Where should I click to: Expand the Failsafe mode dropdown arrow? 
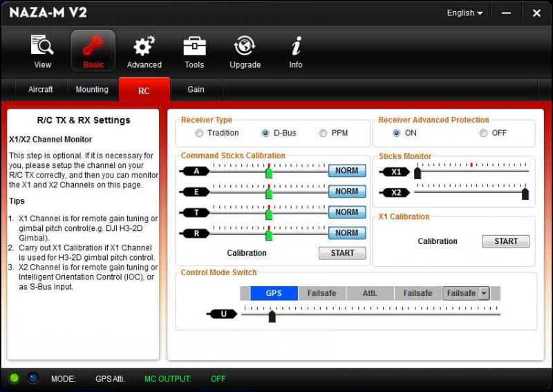(x=485, y=293)
